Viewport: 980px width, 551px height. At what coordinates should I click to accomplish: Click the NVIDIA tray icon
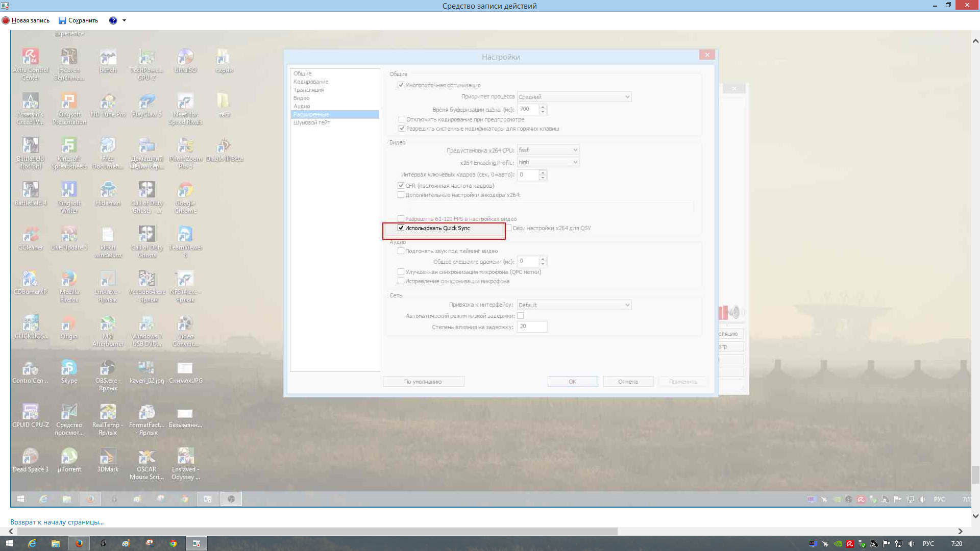tap(838, 544)
